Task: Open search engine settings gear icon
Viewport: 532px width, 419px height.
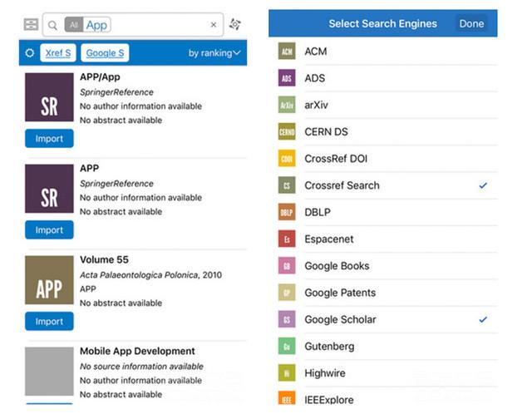Action: (x=30, y=53)
